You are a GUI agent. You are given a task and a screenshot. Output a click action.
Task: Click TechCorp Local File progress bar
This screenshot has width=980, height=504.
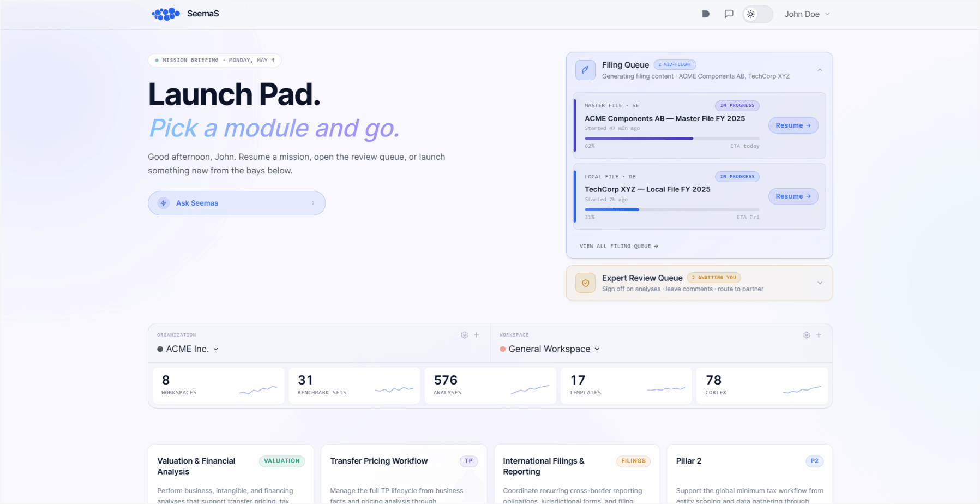tap(672, 209)
